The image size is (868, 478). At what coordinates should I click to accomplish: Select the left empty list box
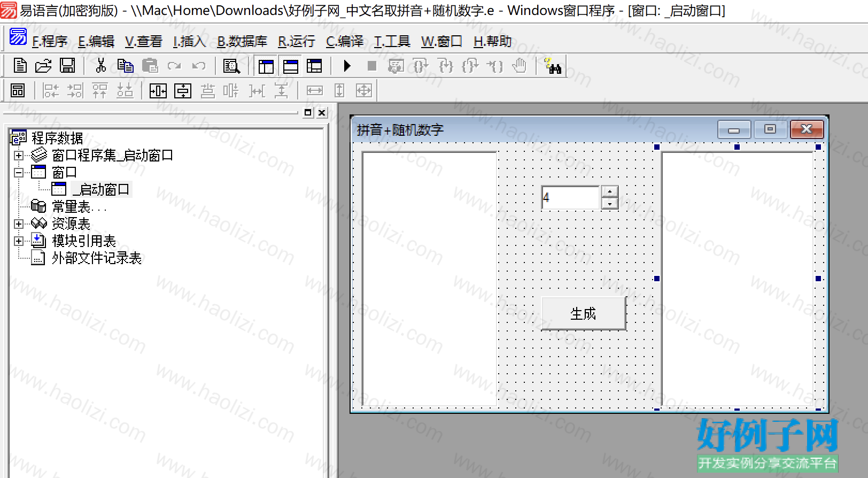[430, 280]
